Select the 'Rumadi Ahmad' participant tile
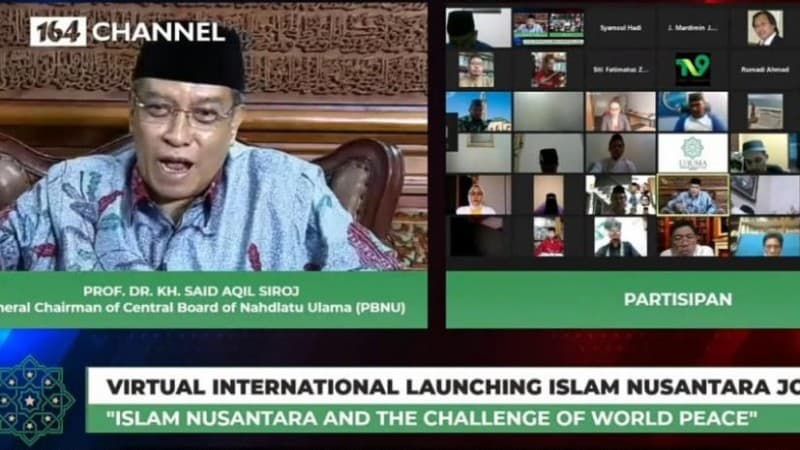The image size is (800, 450). click(765, 69)
